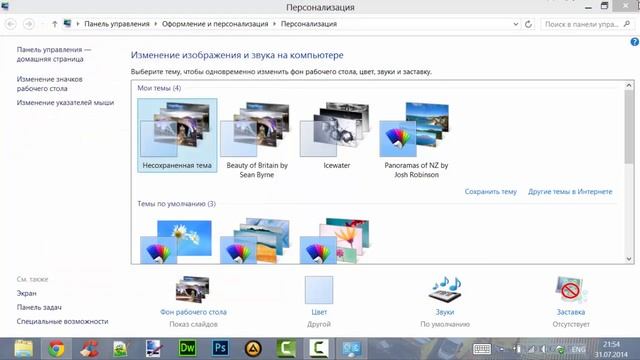The image size is (640, 360).
Task: Expand the chevron after Оформление и персонализация
Action: coord(274,24)
